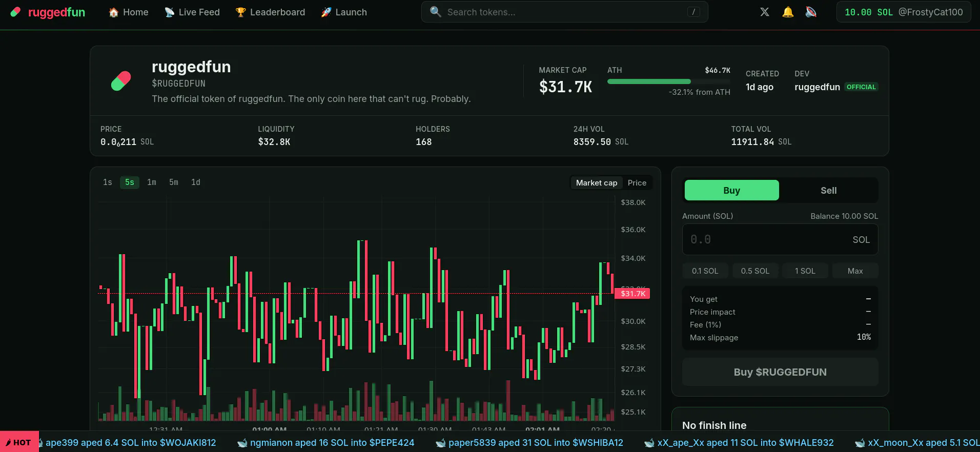Click the satellite icon beside Live Feed

(169, 12)
